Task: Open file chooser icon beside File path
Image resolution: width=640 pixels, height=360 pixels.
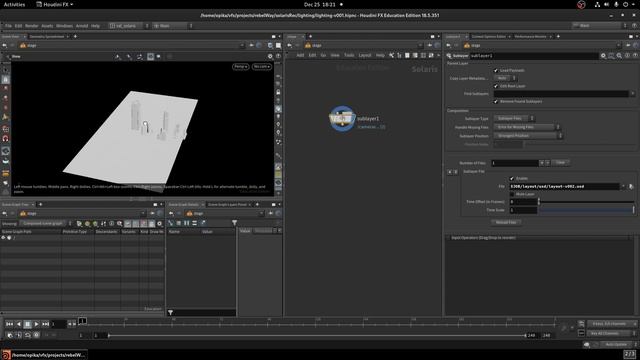Action: pos(631,187)
